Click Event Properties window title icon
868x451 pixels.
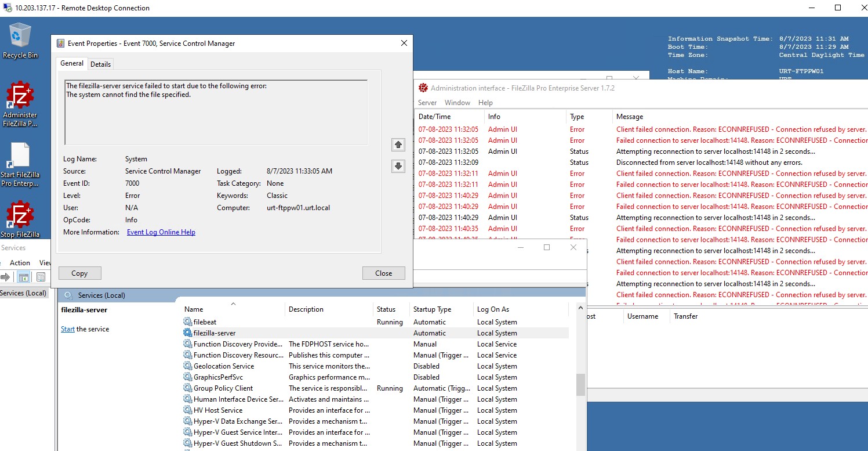pyautogui.click(x=60, y=43)
